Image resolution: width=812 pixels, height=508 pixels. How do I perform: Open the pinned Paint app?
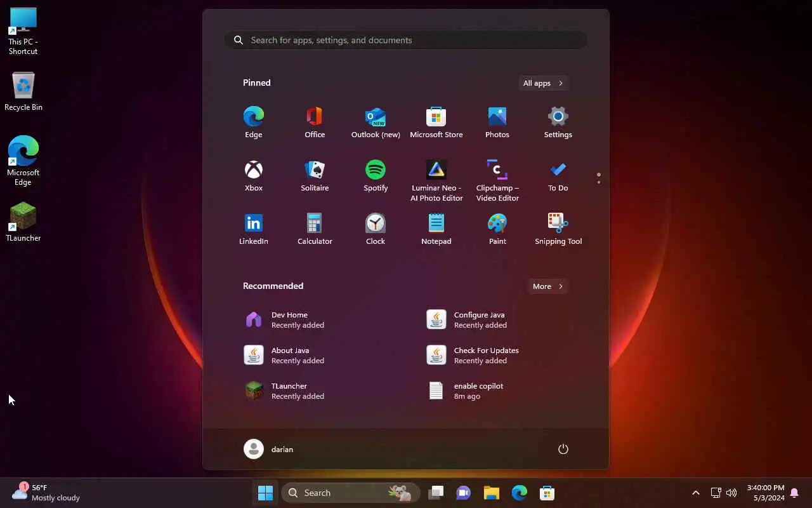point(497,229)
